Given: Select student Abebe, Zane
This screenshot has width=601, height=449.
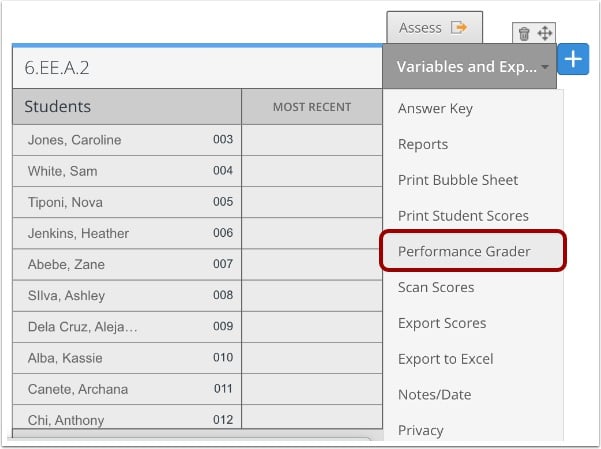Looking at the screenshot, I should point(66,264).
